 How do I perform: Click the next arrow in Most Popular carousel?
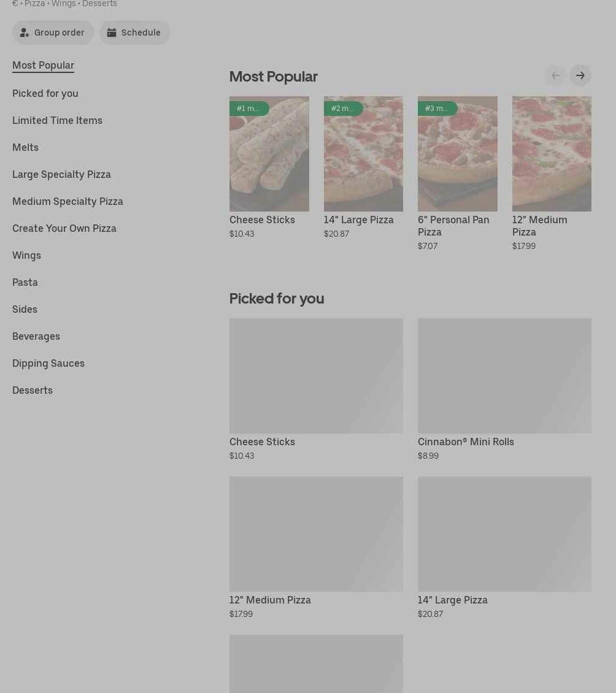[x=580, y=75]
